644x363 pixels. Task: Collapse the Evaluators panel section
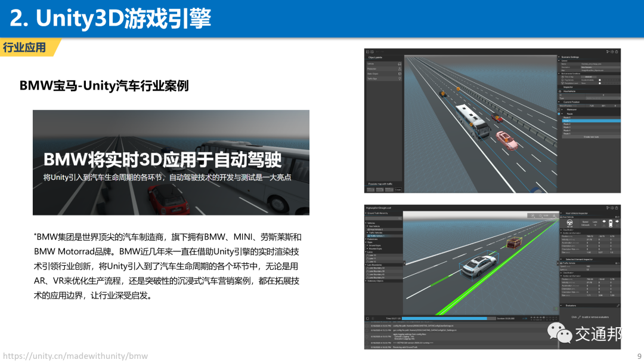pos(561,306)
